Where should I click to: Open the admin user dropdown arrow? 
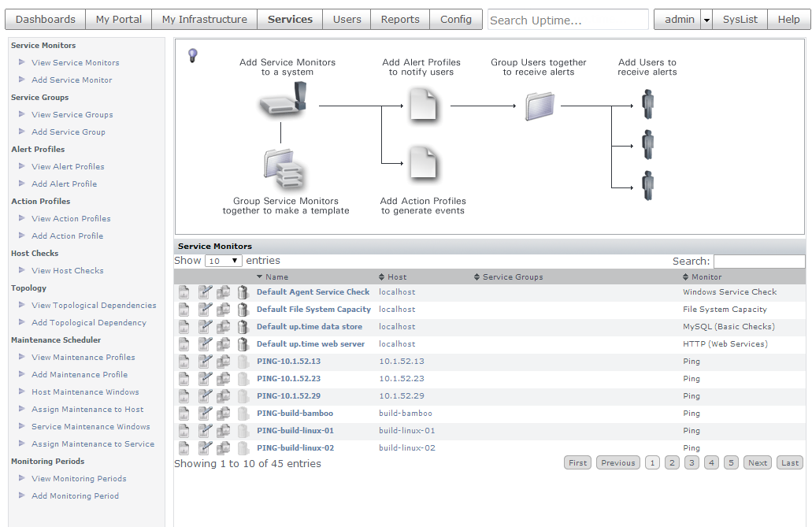click(x=706, y=20)
